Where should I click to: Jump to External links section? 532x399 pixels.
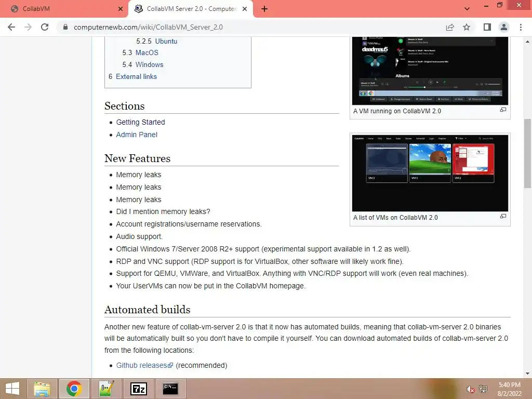[137, 77]
